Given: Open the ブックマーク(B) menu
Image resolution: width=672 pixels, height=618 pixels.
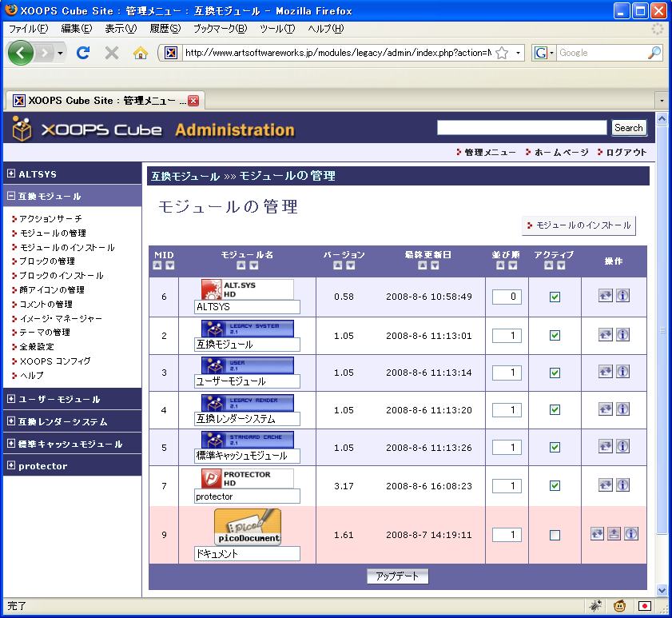Looking at the screenshot, I should [221, 28].
